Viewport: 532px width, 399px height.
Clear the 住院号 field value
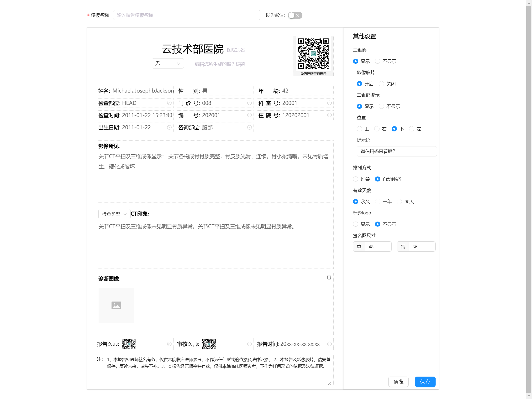329,115
